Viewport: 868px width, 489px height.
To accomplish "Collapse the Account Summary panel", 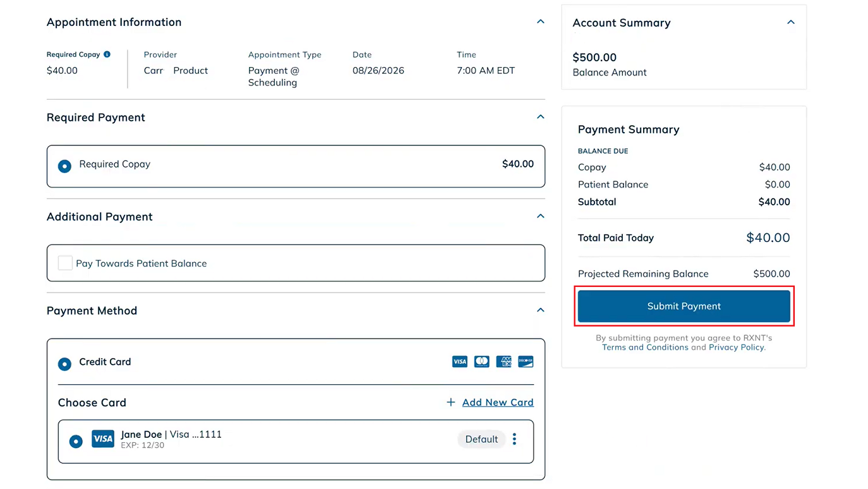I will point(791,22).
